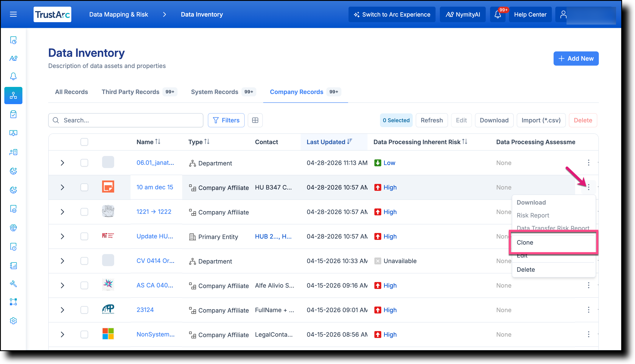The image size is (635, 364).
Task: Click the Search input field
Action: [x=126, y=120]
